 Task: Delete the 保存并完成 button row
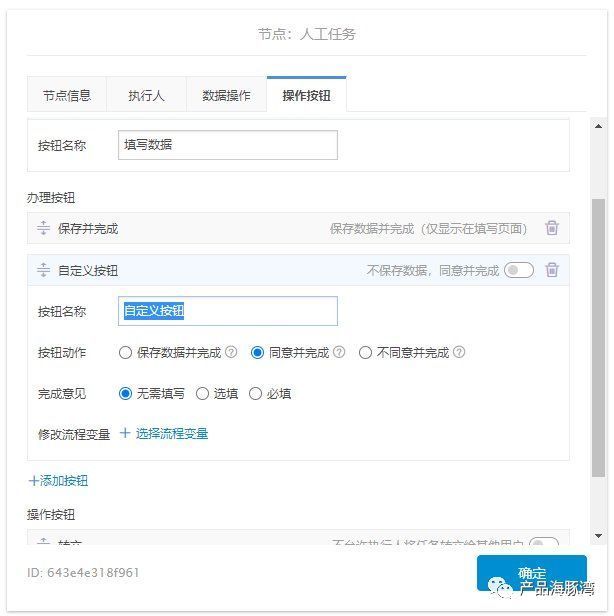click(x=552, y=228)
